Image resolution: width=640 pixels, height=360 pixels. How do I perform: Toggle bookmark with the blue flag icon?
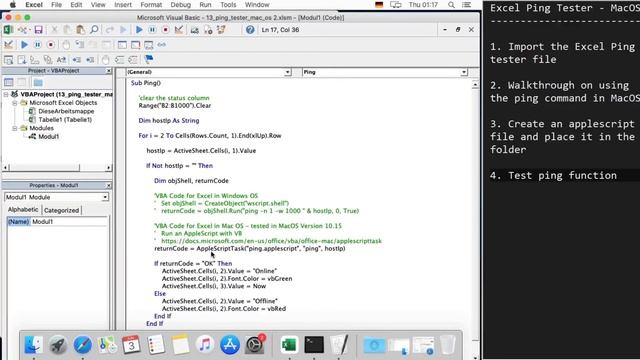[x=149, y=60]
